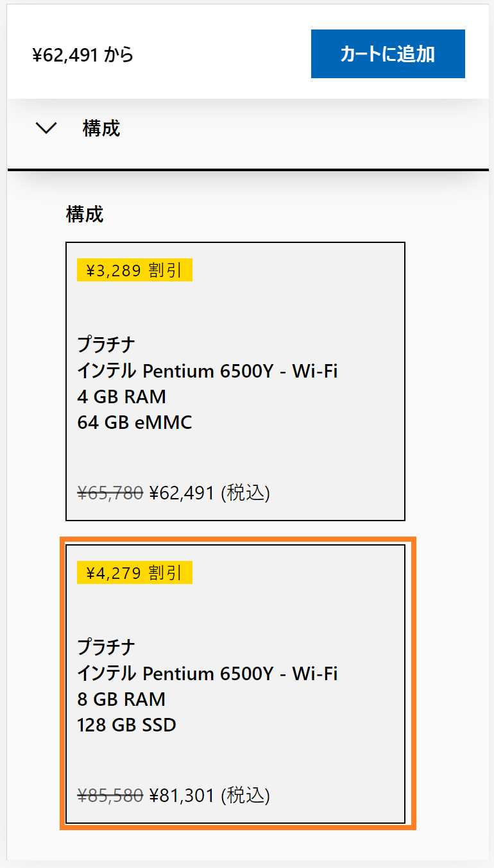494x868 pixels.
Task: Click the ¥62,491 (税込) card price
Action: pyautogui.click(x=209, y=493)
